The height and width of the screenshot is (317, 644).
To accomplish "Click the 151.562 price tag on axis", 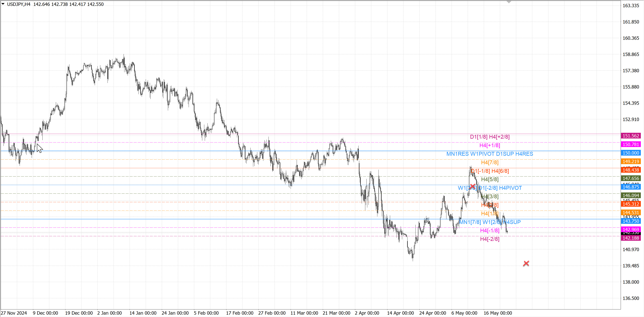I will point(631,136).
